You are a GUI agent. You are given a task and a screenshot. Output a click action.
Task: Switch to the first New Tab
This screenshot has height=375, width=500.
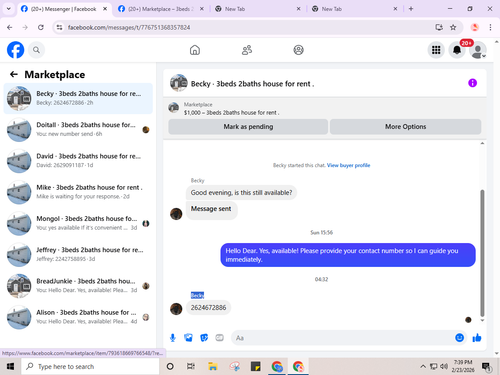pos(258,9)
